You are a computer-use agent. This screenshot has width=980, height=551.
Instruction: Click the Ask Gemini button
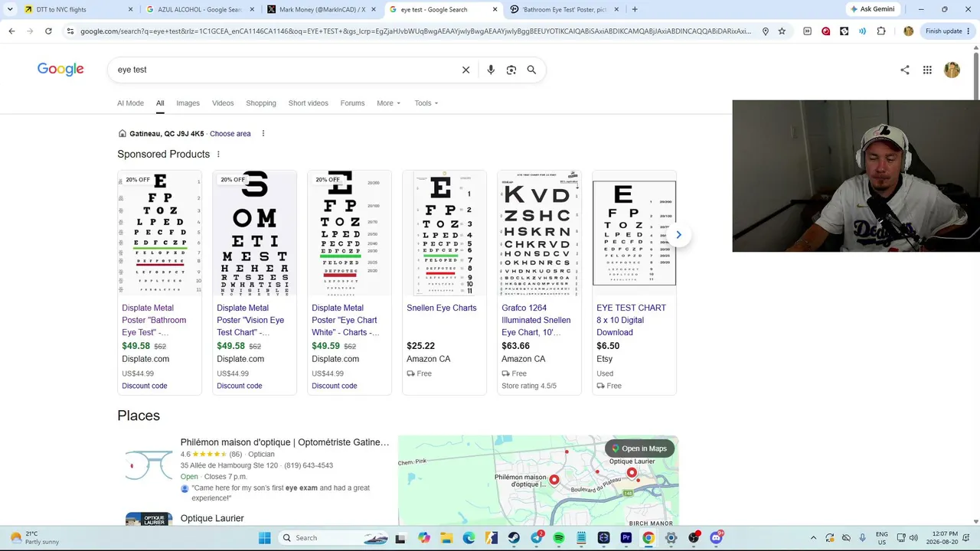(872, 9)
